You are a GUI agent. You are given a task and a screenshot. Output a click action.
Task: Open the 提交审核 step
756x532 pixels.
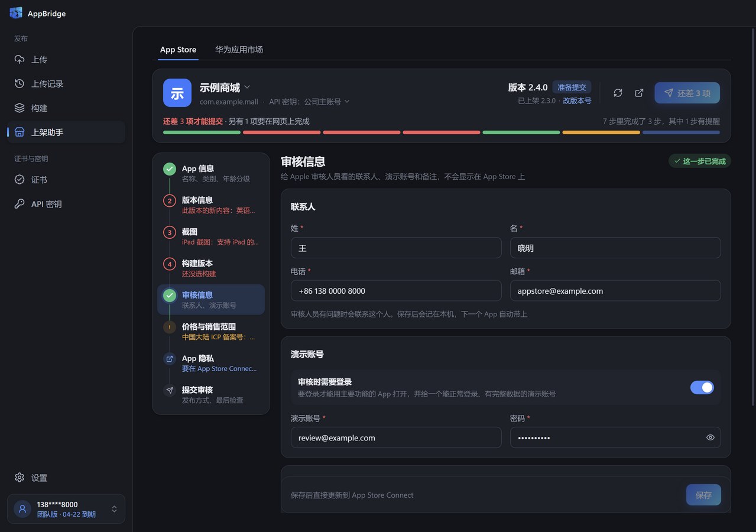[211, 395]
